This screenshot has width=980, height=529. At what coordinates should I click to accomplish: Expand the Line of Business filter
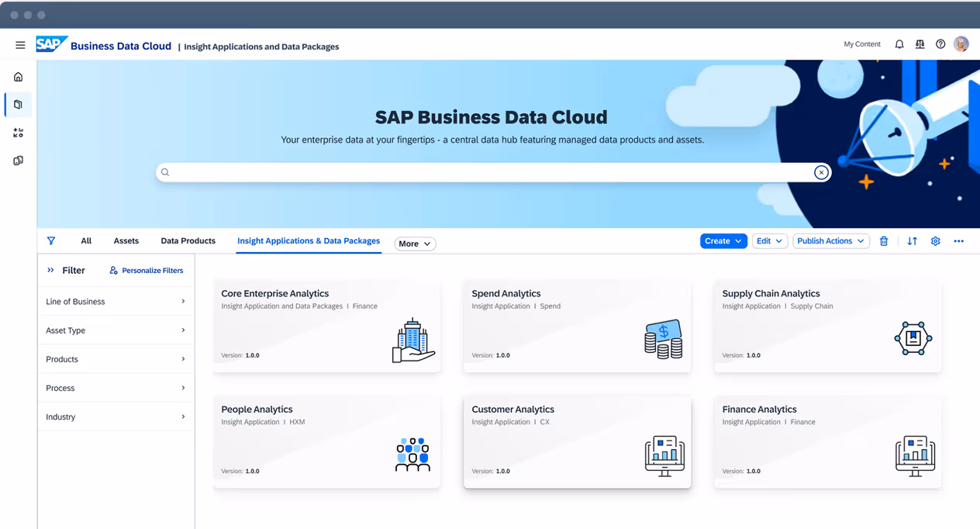[116, 302]
